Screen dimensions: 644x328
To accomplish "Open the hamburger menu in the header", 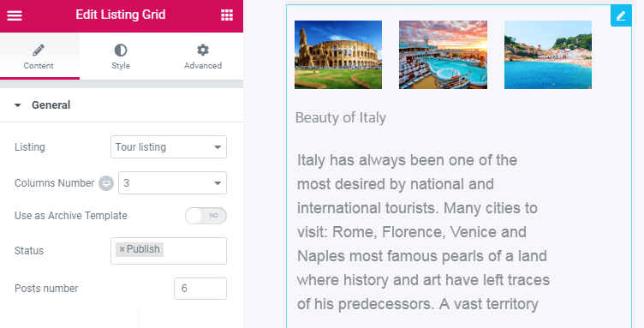I will coord(15,15).
